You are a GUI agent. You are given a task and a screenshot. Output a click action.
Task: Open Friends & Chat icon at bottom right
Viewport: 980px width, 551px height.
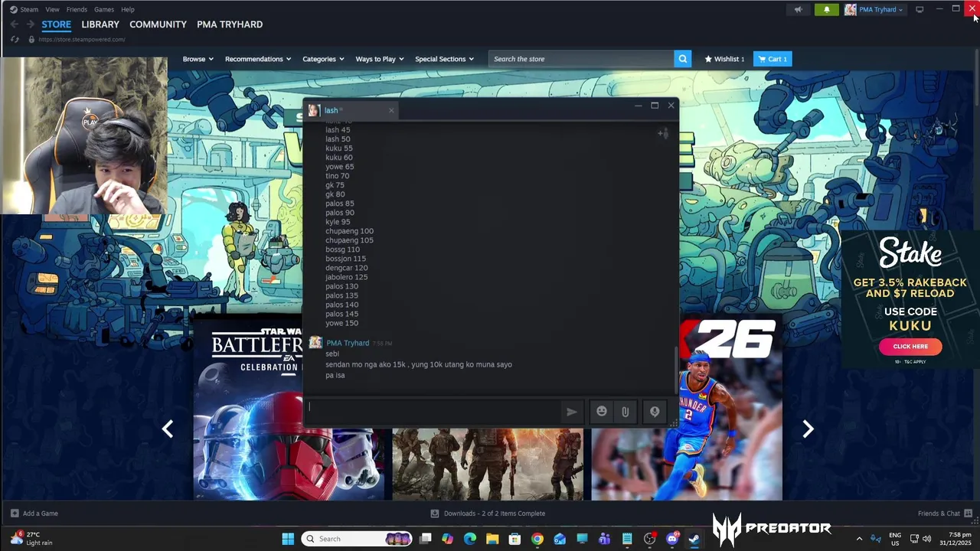pos(969,514)
